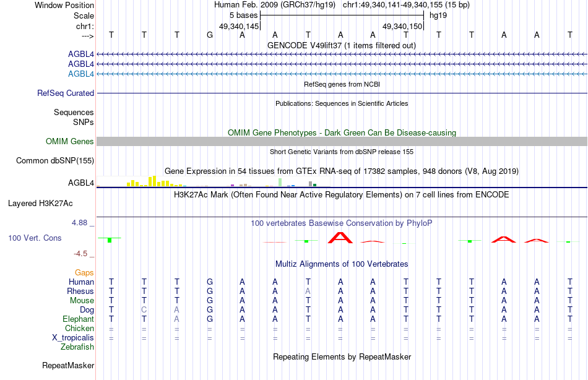Click the hg19 text beside the scale bar
Screen dimensions: 588x380
coord(438,15)
